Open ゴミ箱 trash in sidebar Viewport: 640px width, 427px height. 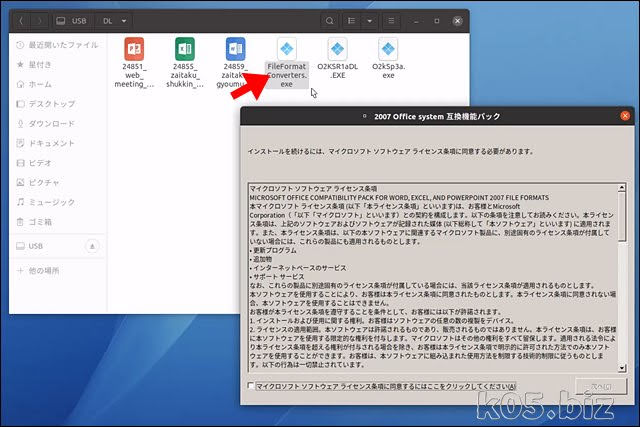pos(58,222)
